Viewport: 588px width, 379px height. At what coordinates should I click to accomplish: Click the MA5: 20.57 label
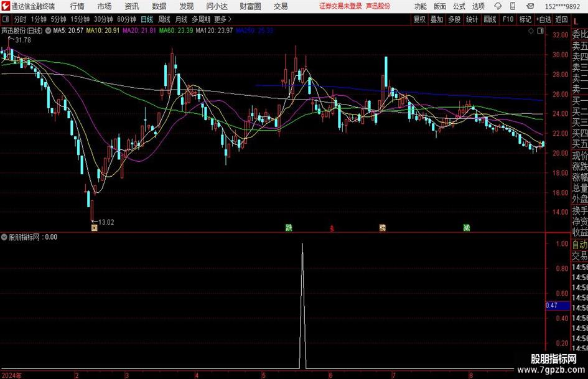pos(68,30)
